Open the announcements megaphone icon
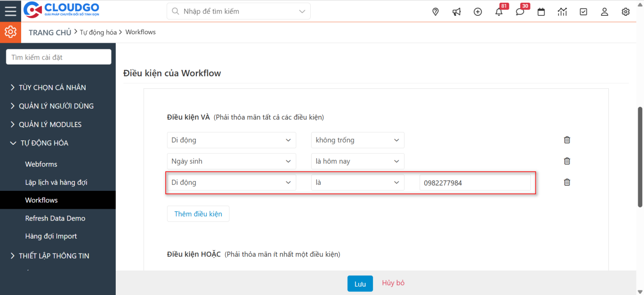The image size is (644, 295). click(457, 12)
